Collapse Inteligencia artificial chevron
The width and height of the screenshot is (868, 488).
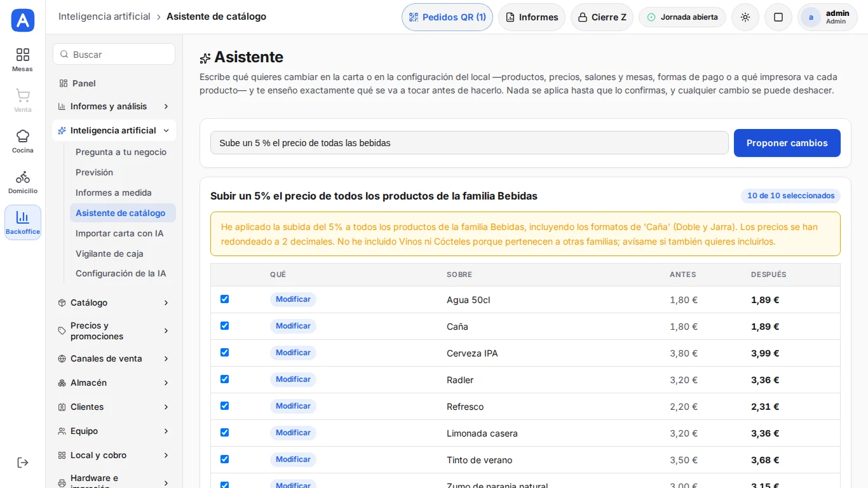166,130
